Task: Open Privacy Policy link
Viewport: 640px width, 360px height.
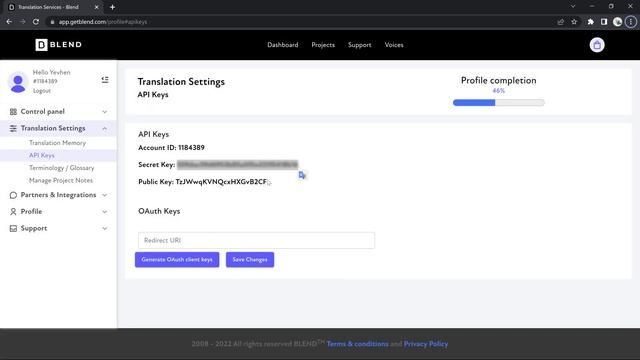Action: tap(426, 344)
